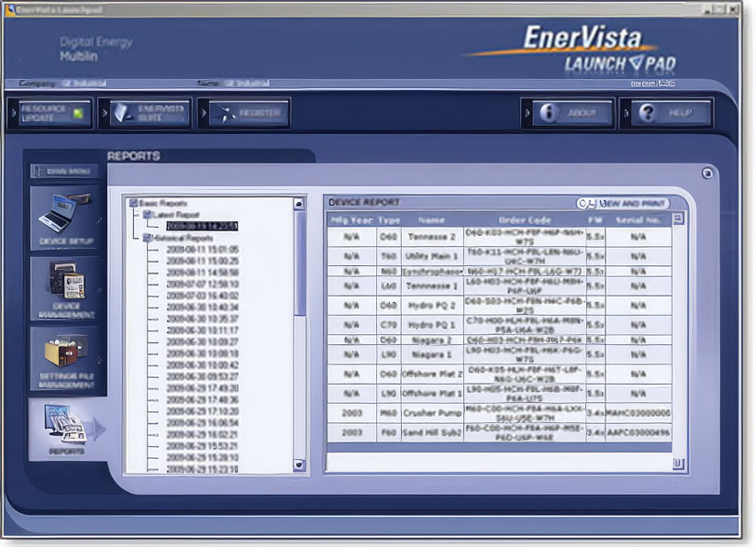Select report 2009-06-30 10:40:34
The image size is (756, 547).
tap(203, 307)
